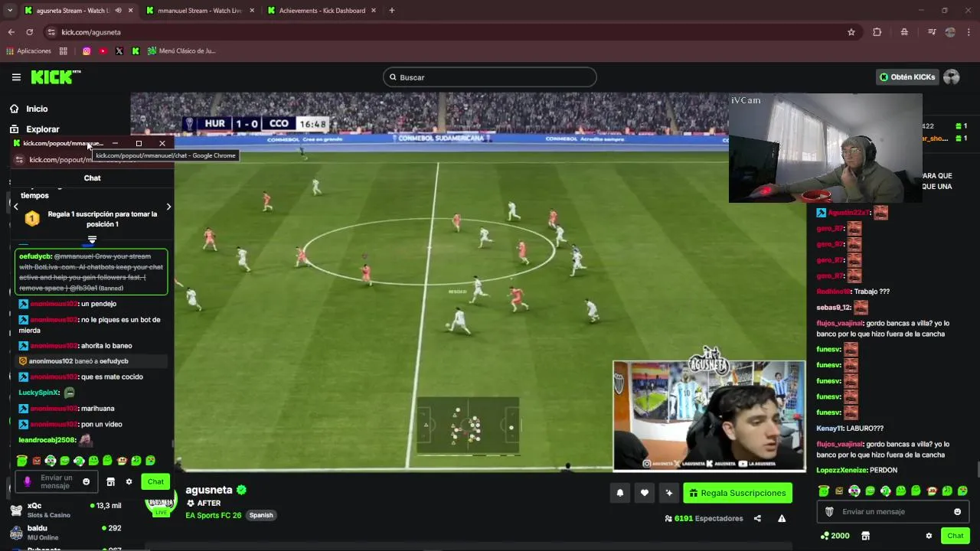980x551 pixels.
Task: Open a new browser tab
Action: click(x=392, y=11)
